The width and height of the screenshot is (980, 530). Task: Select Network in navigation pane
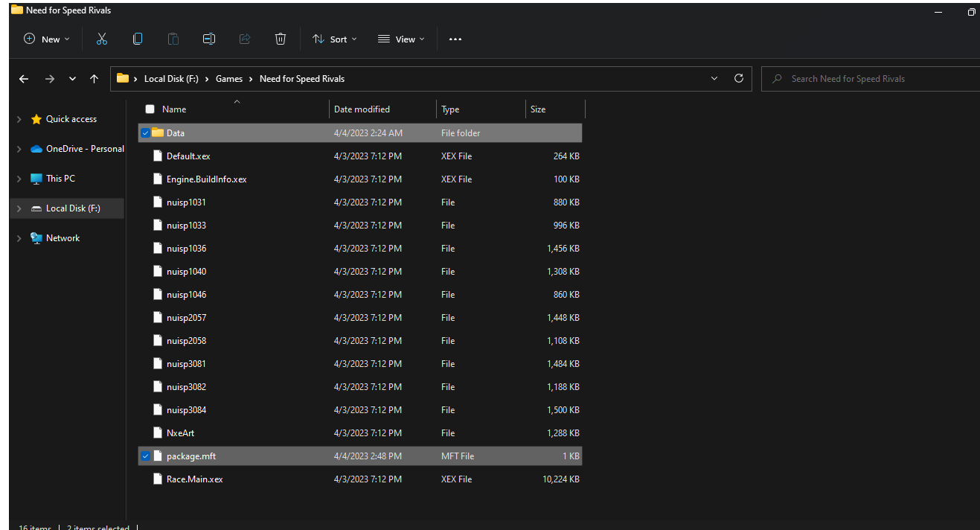tap(63, 238)
